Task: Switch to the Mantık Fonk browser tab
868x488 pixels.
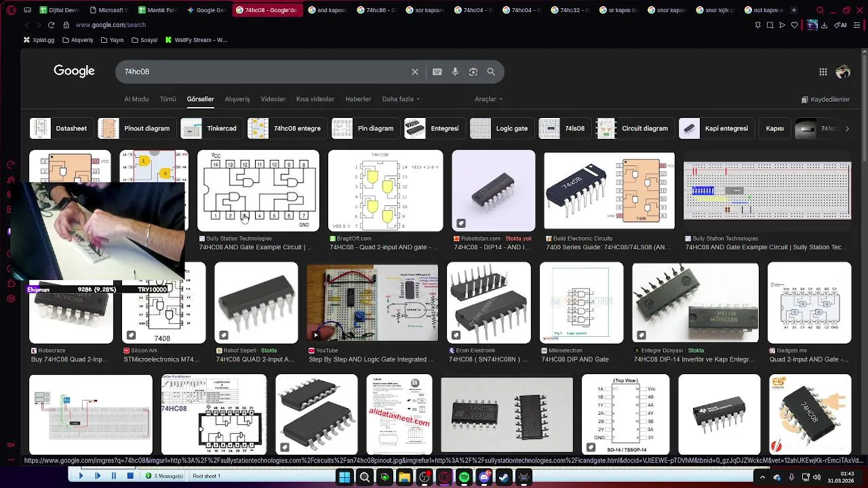Action: coord(157,10)
